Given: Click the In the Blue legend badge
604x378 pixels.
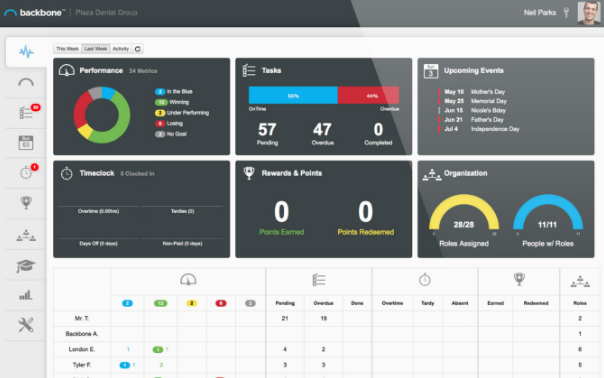Looking at the screenshot, I should click(160, 92).
